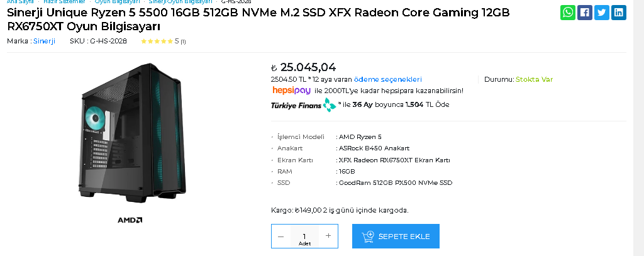644x256 pixels.
Task: Increase quantity with plus button
Action: [328, 236]
